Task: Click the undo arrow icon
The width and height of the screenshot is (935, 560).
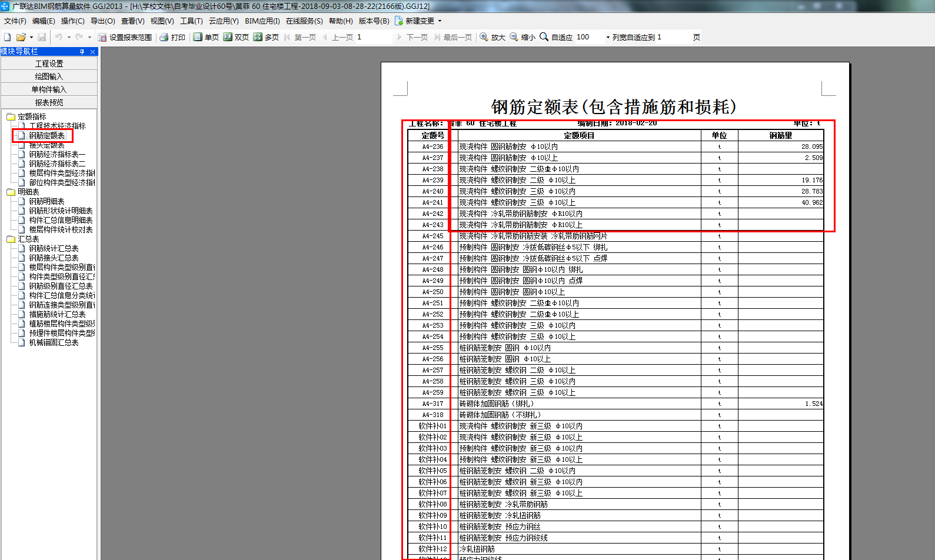Action: tap(59, 37)
